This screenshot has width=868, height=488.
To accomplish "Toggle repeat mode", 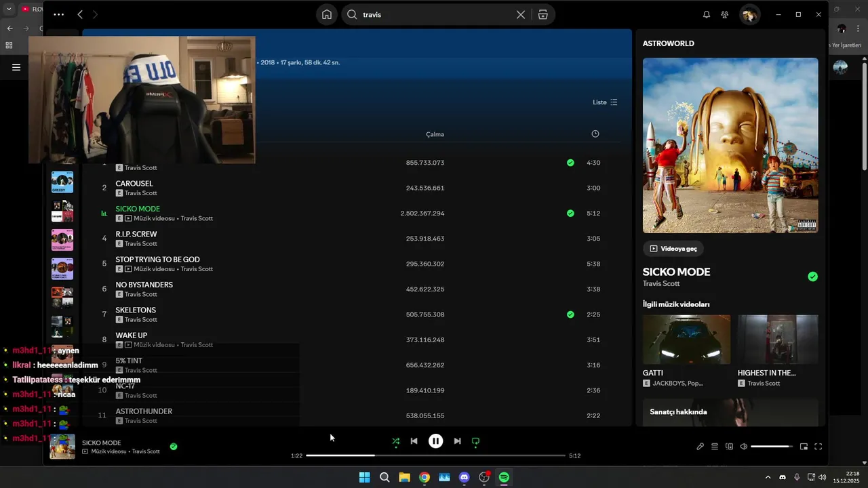I will coord(475,441).
